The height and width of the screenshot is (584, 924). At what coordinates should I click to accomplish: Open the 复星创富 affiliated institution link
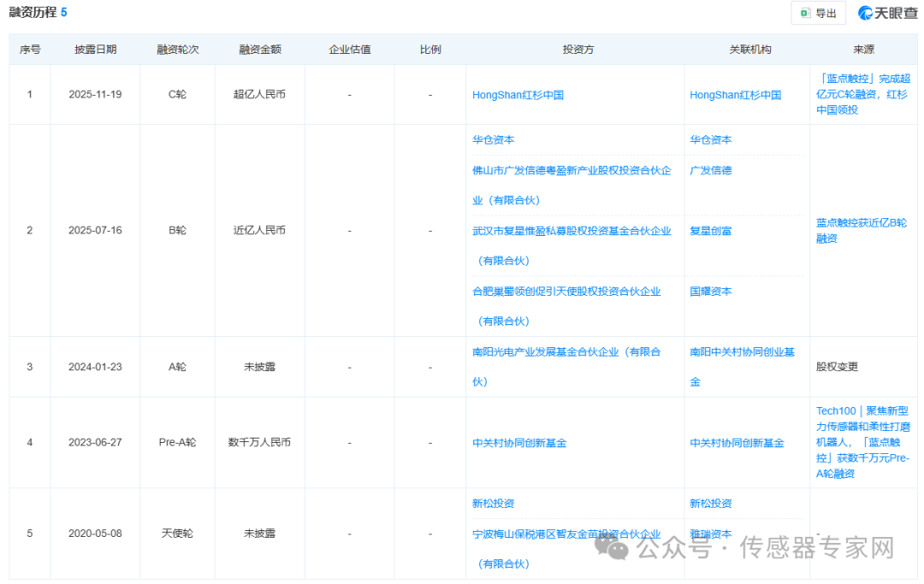click(x=712, y=231)
